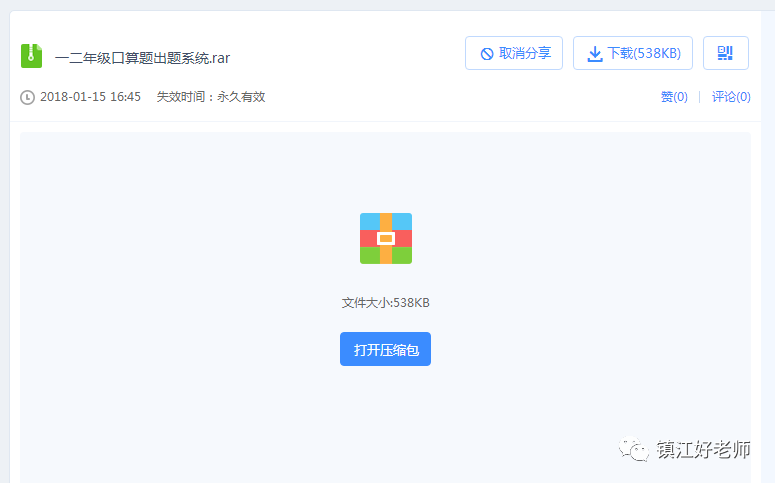Screen dimensions: 775x483
Task: Click the colorful archive icon in preview
Action: click(x=386, y=238)
